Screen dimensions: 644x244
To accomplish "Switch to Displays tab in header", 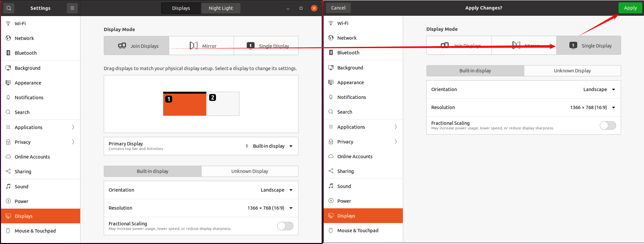I will coord(181,8).
